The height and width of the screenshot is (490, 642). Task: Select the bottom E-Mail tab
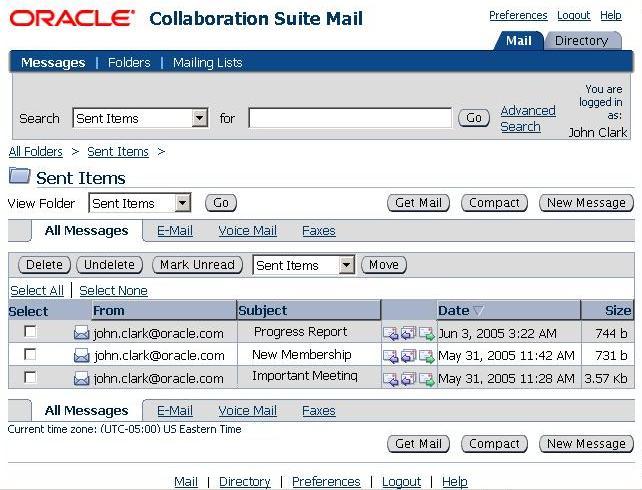pyautogui.click(x=175, y=410)
